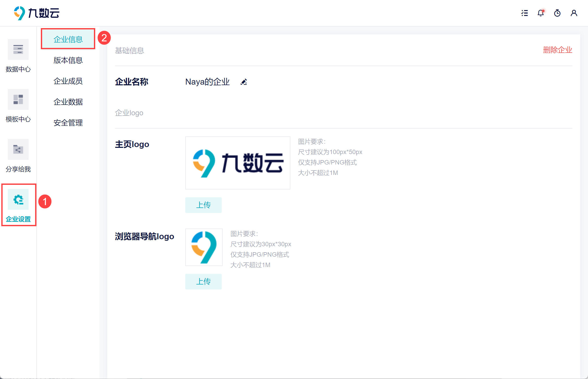Open the timer clock icon
The width and height of the screenshot is (588, 379).
coord(557,13)
